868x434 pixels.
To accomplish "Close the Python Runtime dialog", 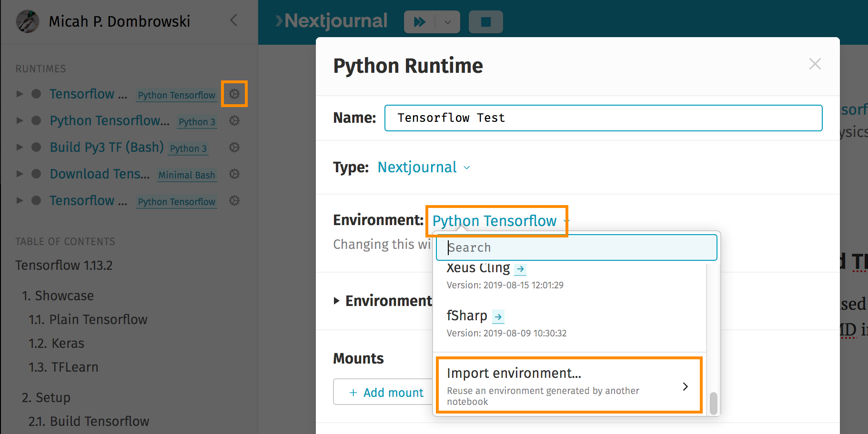I will coord(815,64).
